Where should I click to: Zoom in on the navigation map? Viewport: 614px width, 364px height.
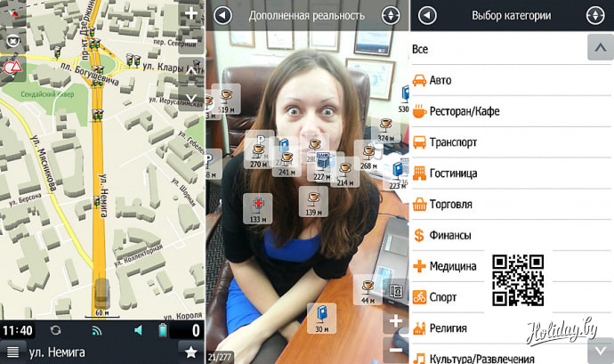coord(190,14)
